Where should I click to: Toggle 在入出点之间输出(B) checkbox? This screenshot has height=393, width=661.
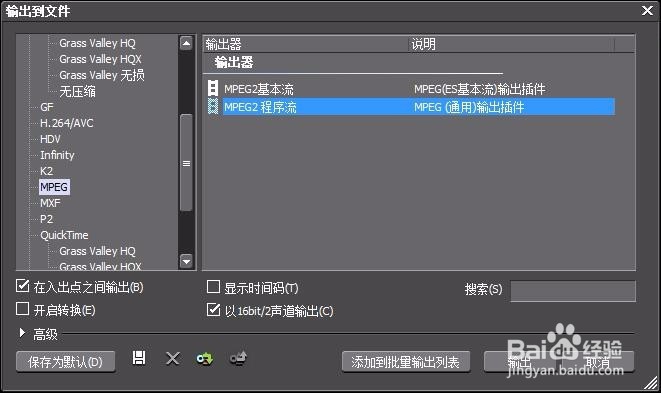click(22, 286)
